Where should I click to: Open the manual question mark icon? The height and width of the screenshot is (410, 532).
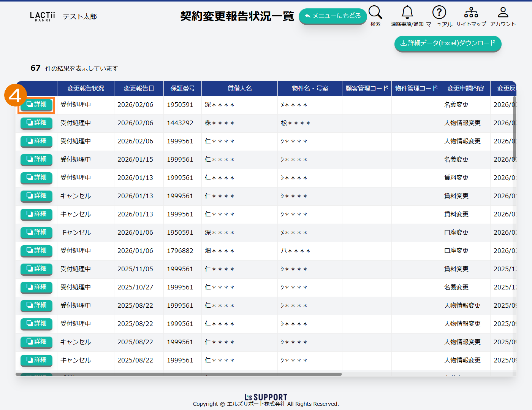(439, 13)
